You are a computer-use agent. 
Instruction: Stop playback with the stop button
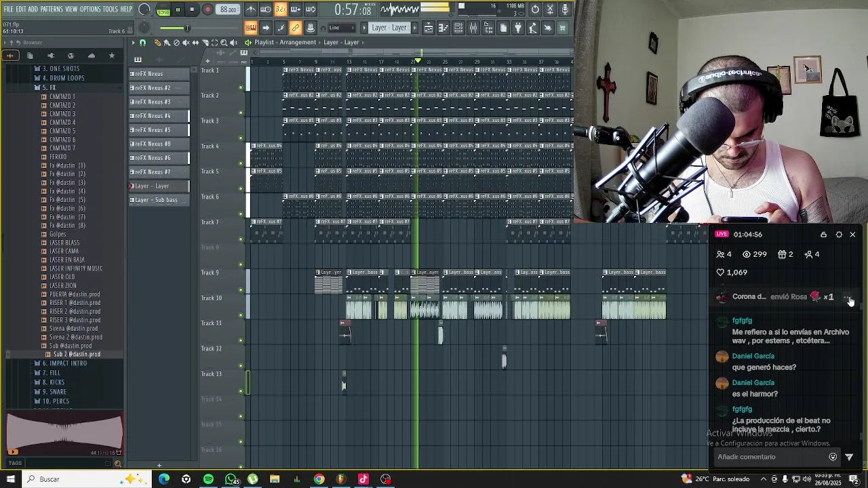[192, 9]
